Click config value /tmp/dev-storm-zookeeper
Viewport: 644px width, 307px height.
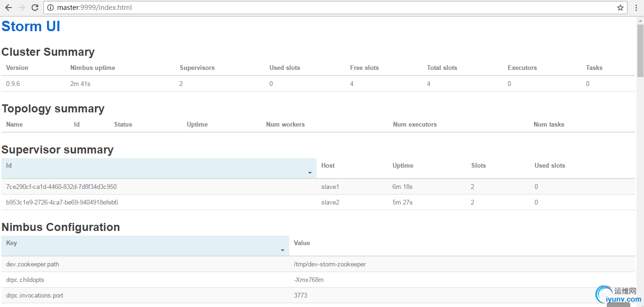[330, 264]
